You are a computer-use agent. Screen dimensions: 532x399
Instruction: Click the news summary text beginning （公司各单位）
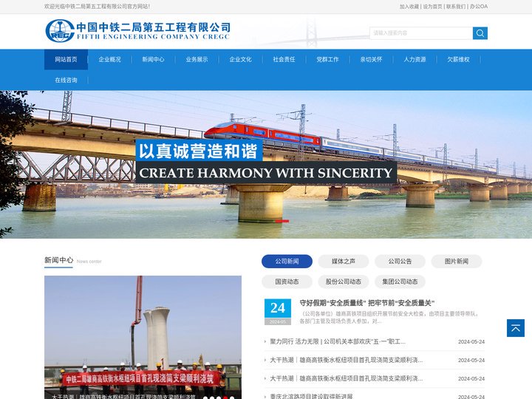click(x=389, y=317)
